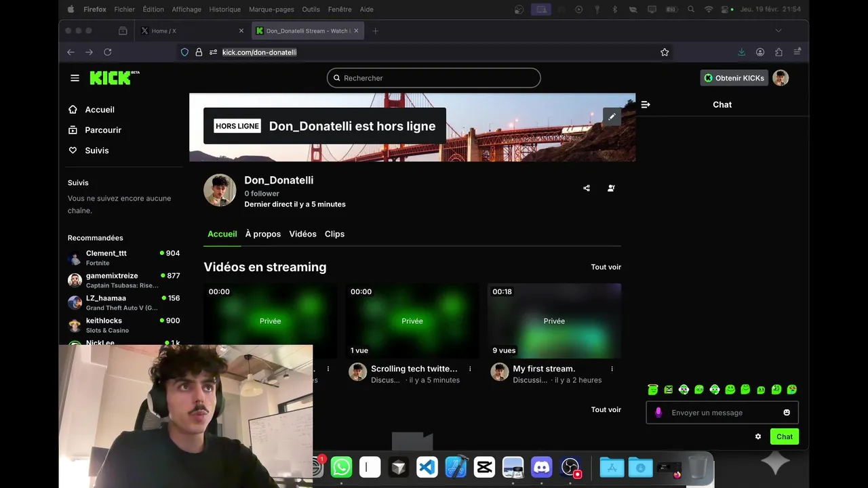The image size is (868, 488).
Task: Collapse the chat panel via arrow icon
Action: tap(646, 104)
